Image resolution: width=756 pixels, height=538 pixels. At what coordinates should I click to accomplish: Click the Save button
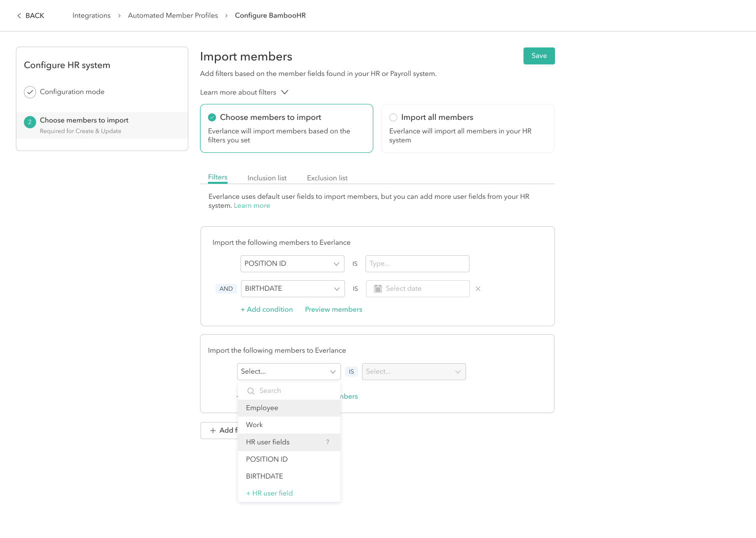539,56
